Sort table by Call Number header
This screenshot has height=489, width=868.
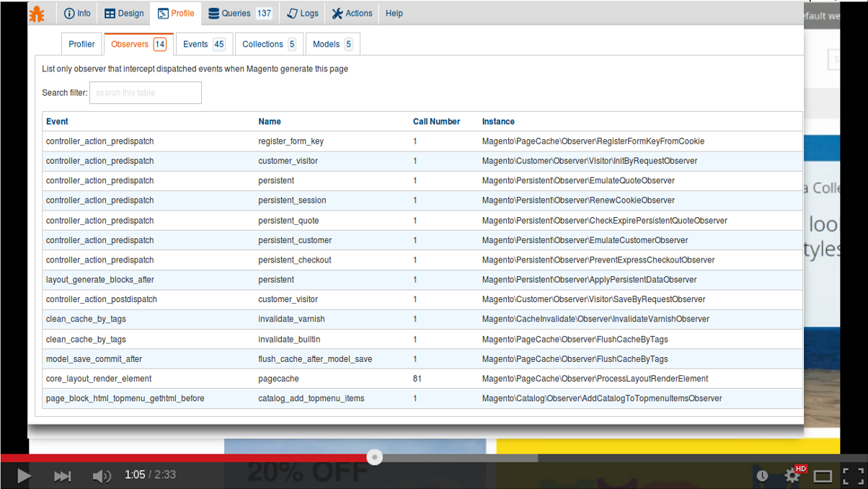[436, 121]
